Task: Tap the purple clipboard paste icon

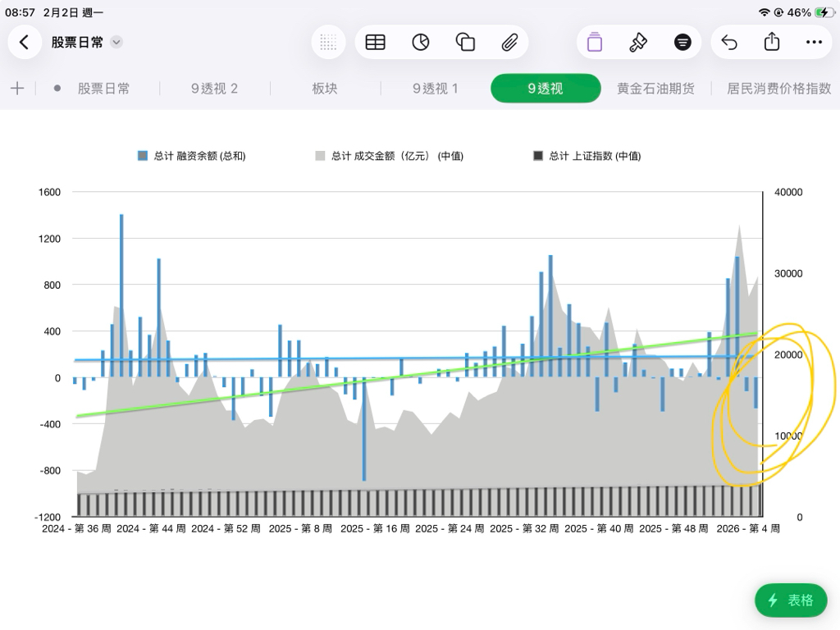Action: coord(595,43)
